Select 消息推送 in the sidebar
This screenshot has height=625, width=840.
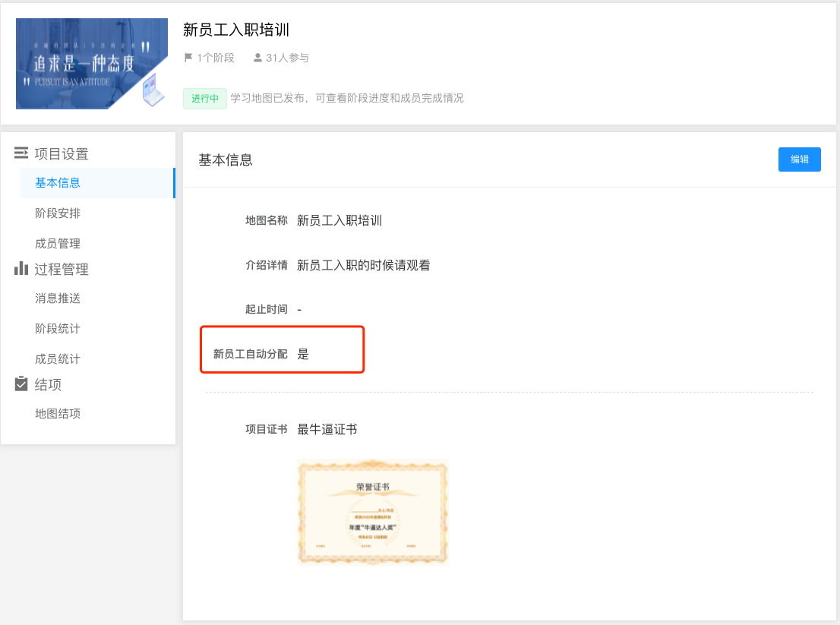[57, 298]
